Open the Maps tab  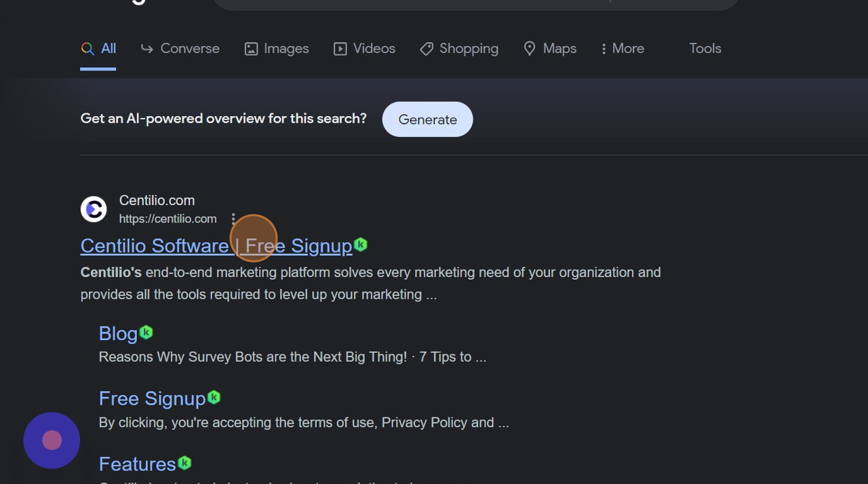[x=550, y=49]
